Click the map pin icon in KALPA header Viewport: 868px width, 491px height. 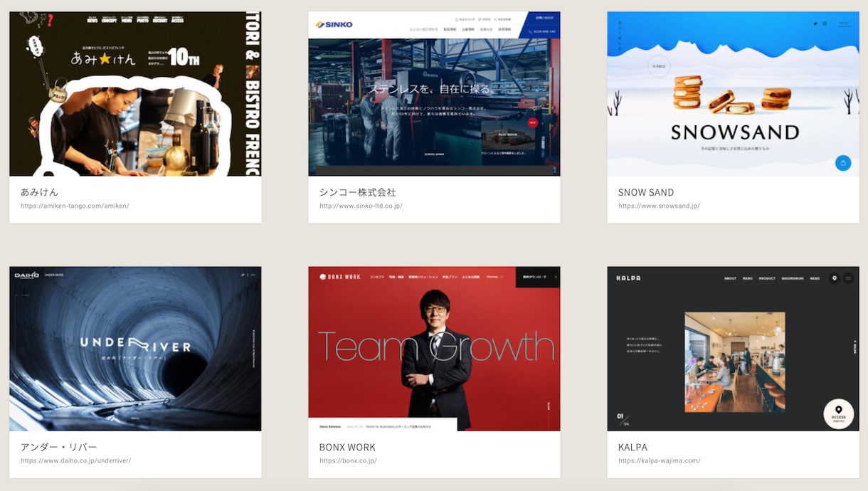[835, 278]
